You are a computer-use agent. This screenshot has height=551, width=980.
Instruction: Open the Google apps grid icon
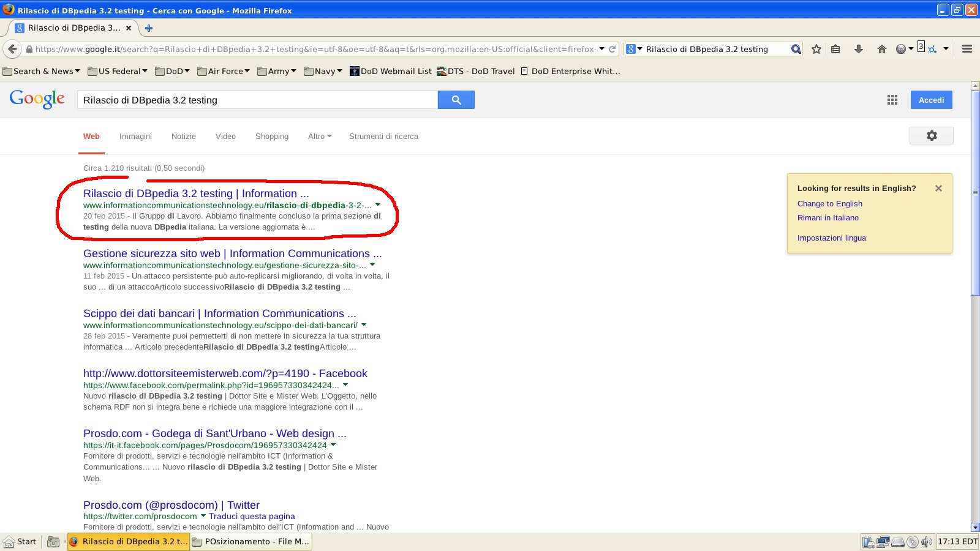pos(892,100)
